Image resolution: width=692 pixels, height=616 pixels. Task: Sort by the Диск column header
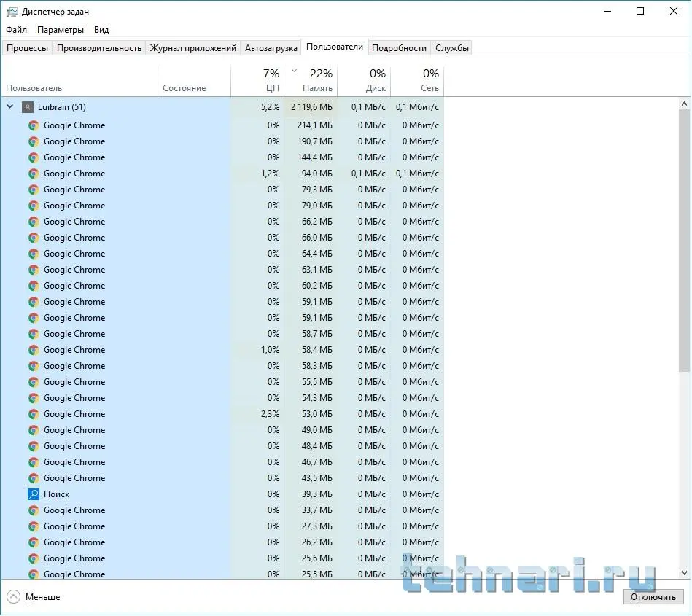pos(364,81)
